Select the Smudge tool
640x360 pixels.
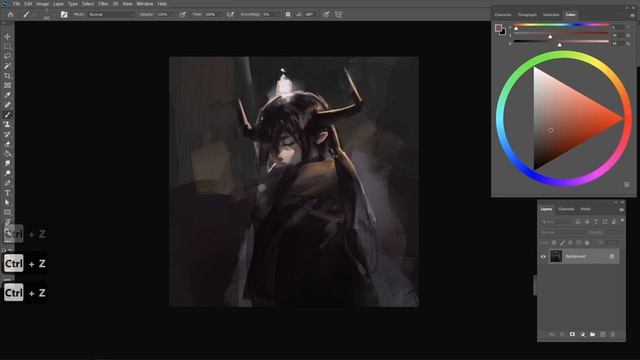7,163
